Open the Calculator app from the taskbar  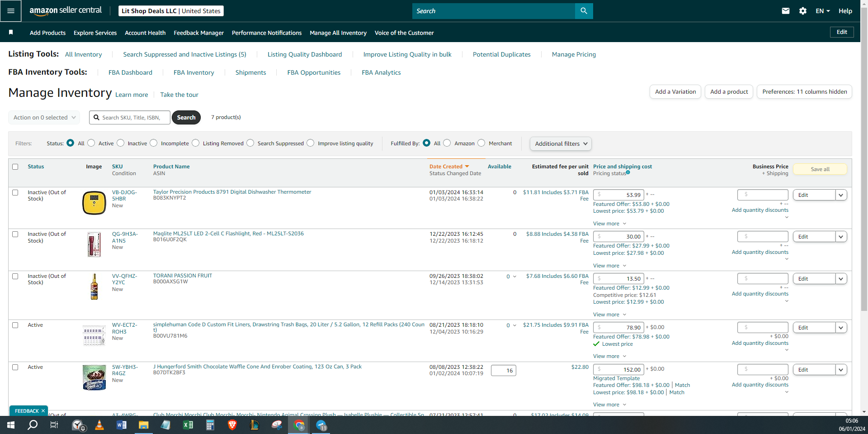tap(210, 425)
